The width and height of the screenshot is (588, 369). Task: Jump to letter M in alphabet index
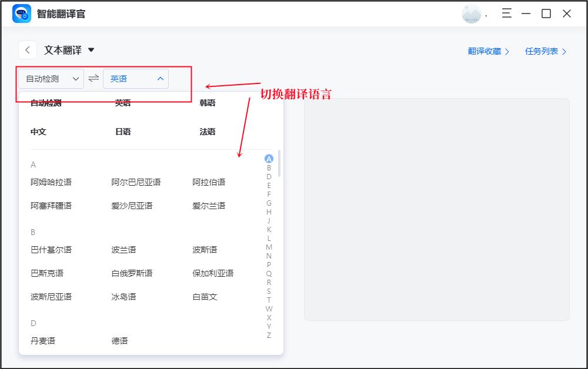tap(269, 248)
